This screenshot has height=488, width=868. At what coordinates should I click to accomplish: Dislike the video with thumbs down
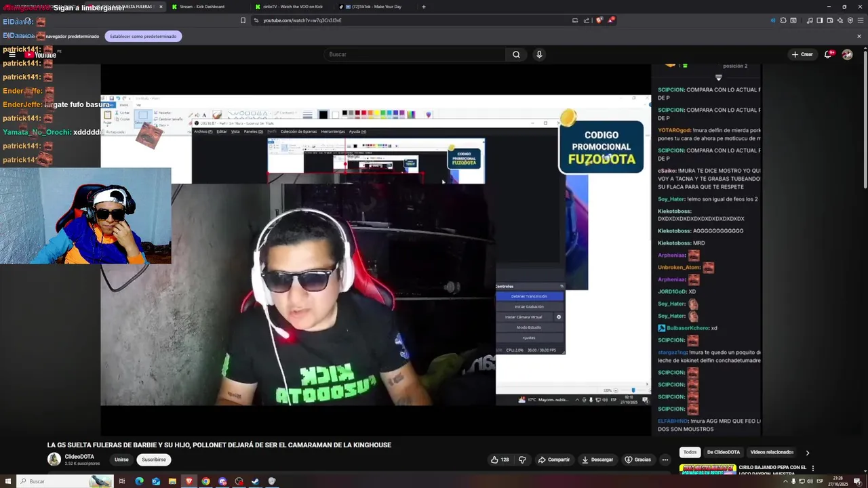[522, 460]
